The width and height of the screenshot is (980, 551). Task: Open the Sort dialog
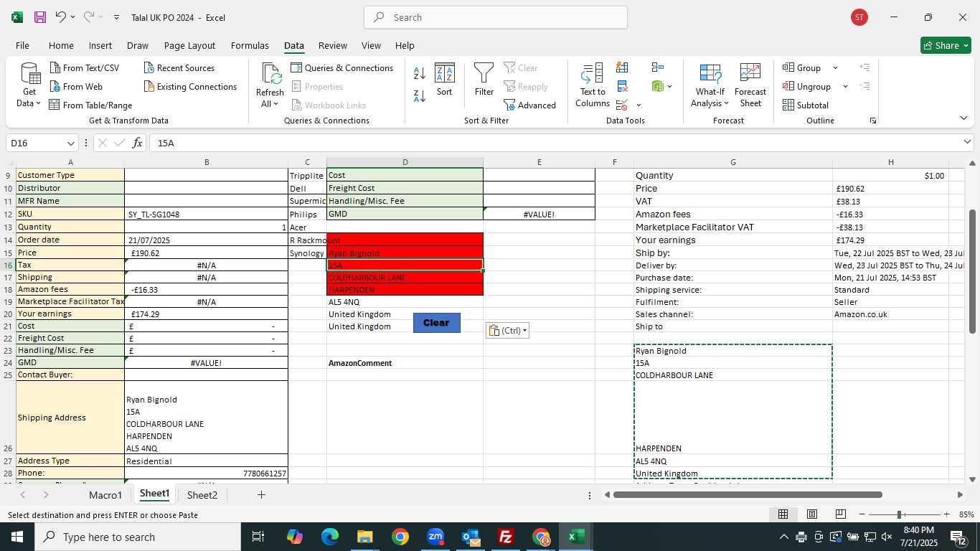pos(445,79)
